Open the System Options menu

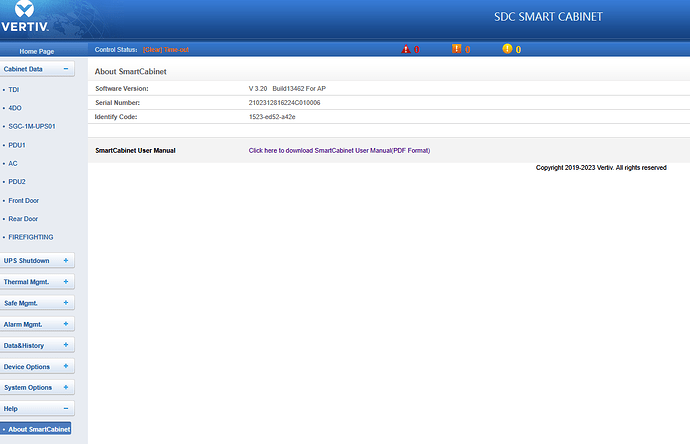click(66, 387)
